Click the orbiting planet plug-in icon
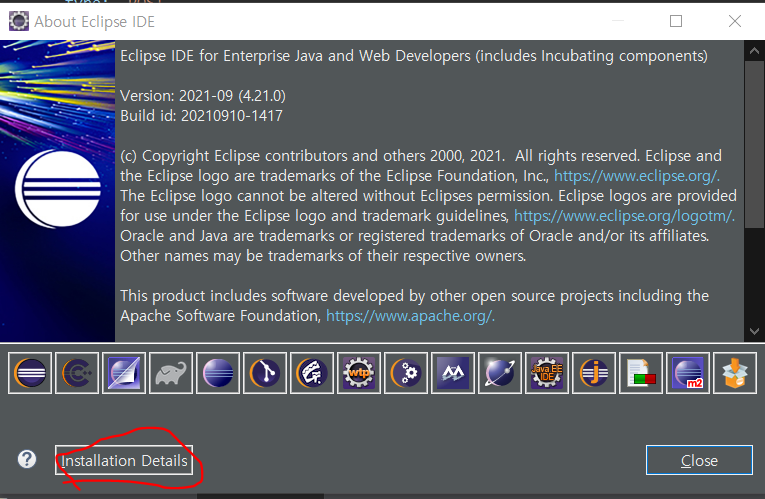Image resolution: width=765 pixels, height=499 pixels. (500, 373)
